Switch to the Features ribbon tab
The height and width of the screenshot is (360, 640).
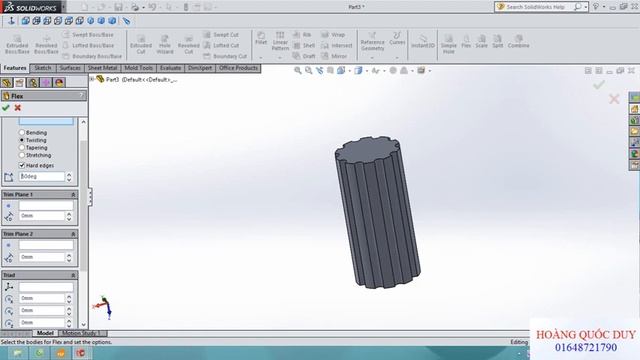click(x=15, y=68)
